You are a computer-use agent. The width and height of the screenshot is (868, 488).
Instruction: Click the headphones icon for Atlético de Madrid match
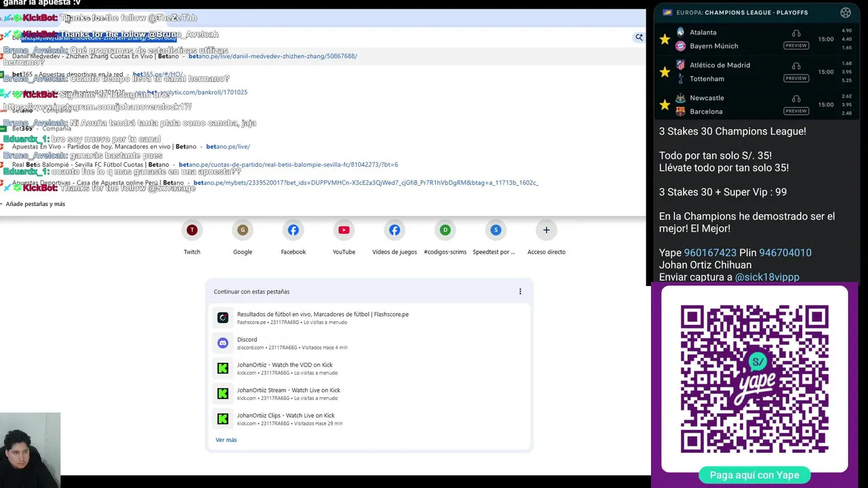click(796, 66)
